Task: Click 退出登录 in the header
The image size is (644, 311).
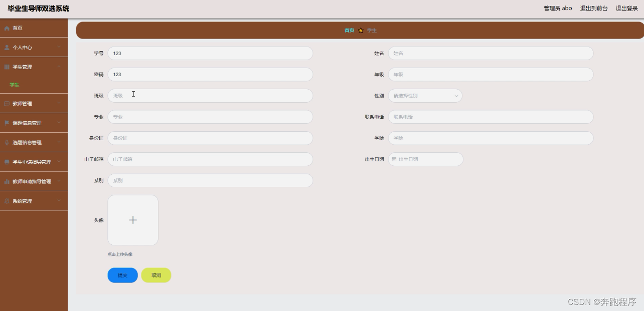Action: click(626, 9)
